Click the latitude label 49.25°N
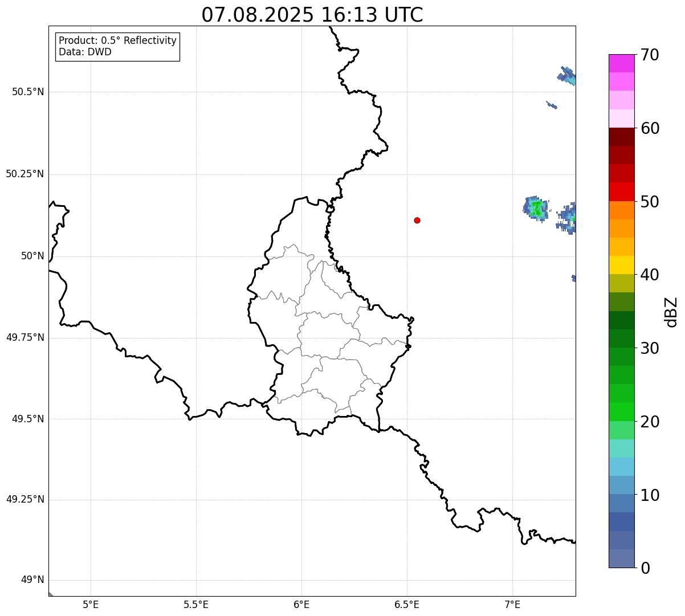This screenshot has height=616, width=685. coord(25,500)
